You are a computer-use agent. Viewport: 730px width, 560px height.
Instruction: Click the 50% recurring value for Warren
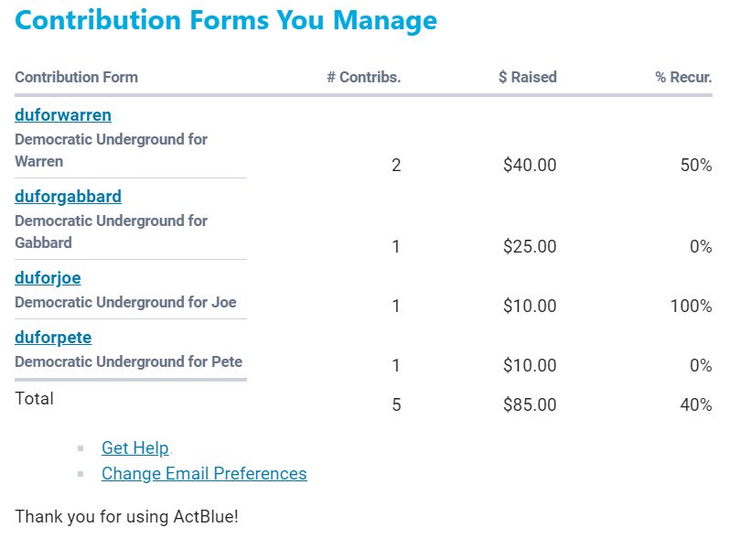(696, 166)
